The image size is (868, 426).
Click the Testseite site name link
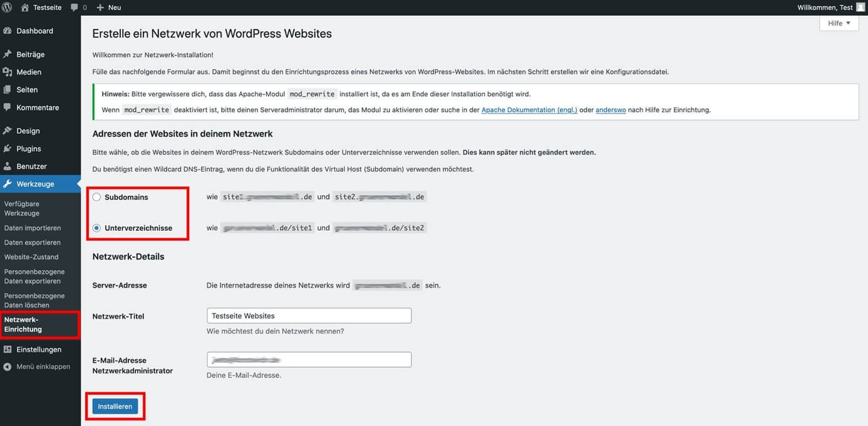pyautogui.click(x=48, y=8)
